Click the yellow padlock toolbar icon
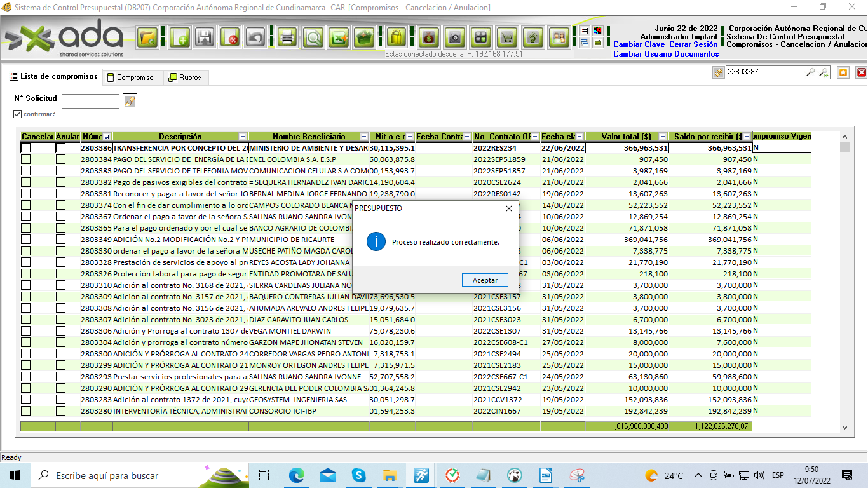Image resolution: width=868 pixels, height=488 pixels. click(x=396, y=37)
